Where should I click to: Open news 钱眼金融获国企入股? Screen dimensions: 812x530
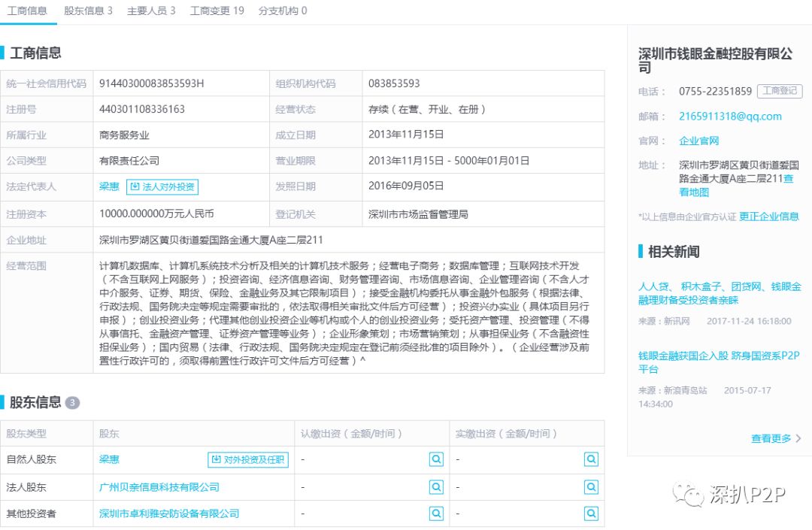point(719,362)
